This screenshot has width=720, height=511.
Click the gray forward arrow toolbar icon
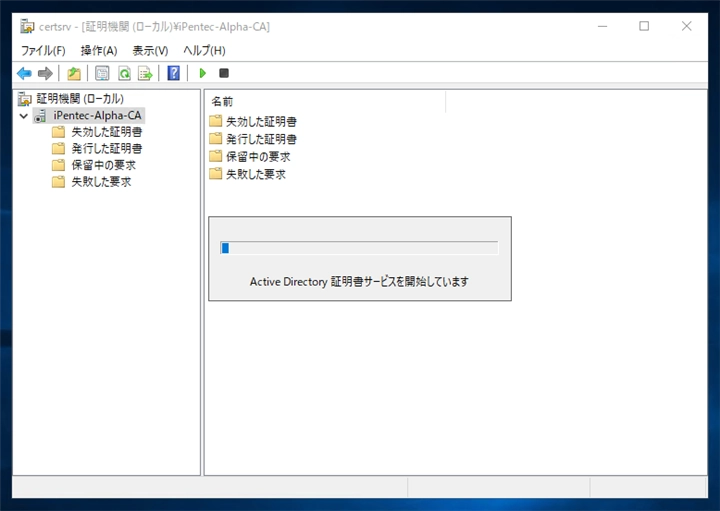coord(45,73)
